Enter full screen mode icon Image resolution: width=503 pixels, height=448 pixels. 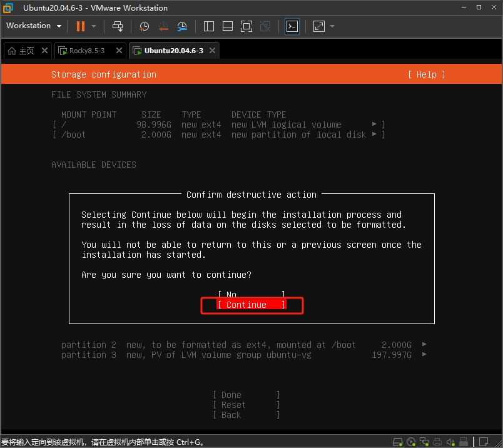click(246, 26)
